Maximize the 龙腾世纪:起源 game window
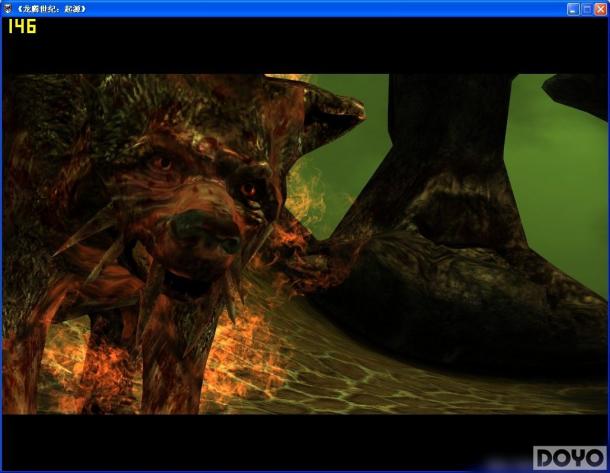The width and height of the screenshot is (610, 473). pyautogui.click(x=587, y=9)
